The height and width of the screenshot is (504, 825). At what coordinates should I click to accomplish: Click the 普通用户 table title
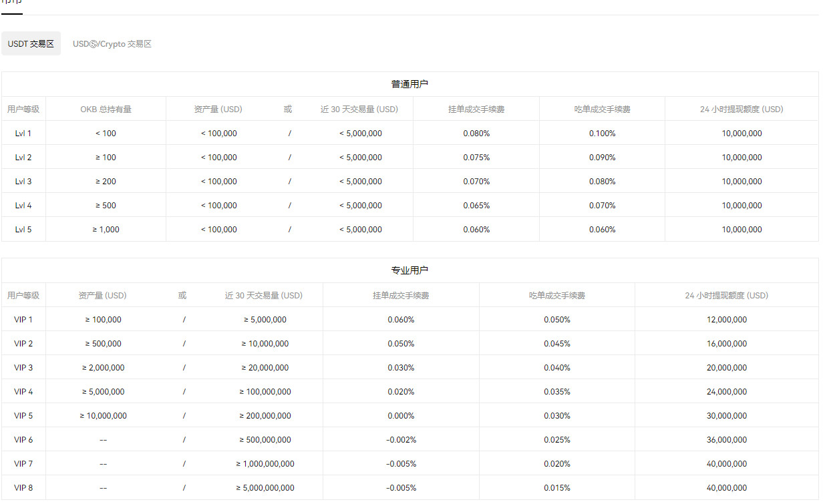(409, 83)
